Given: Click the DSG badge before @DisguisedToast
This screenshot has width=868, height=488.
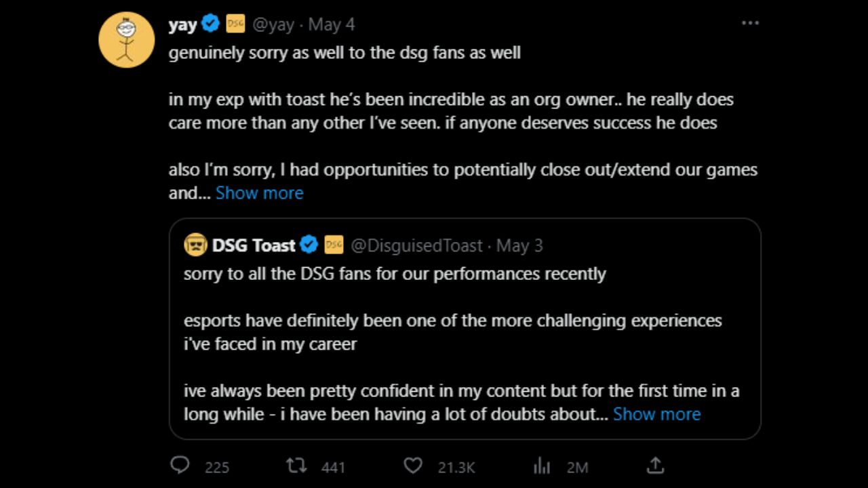Looking at the screenshot, I should pos(334,245).
